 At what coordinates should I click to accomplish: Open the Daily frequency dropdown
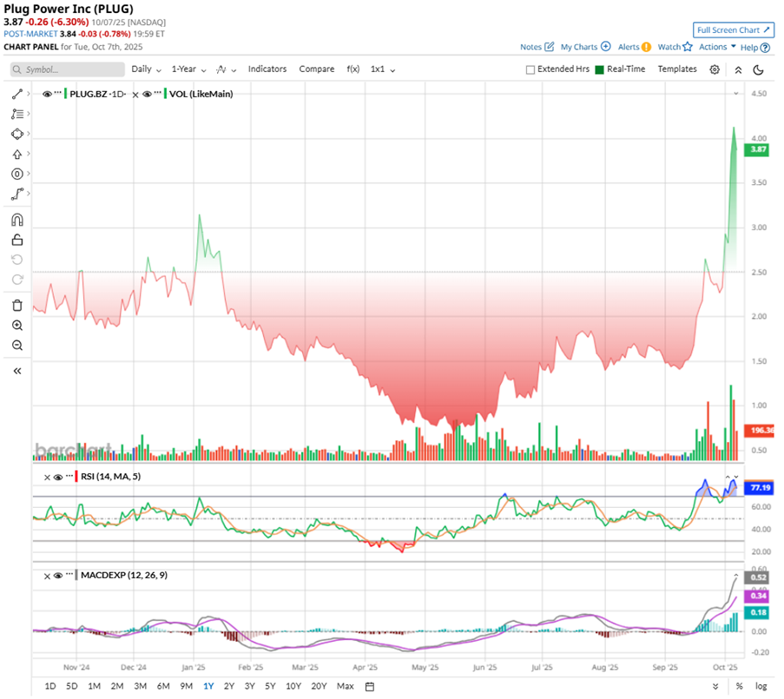[146, 69]
